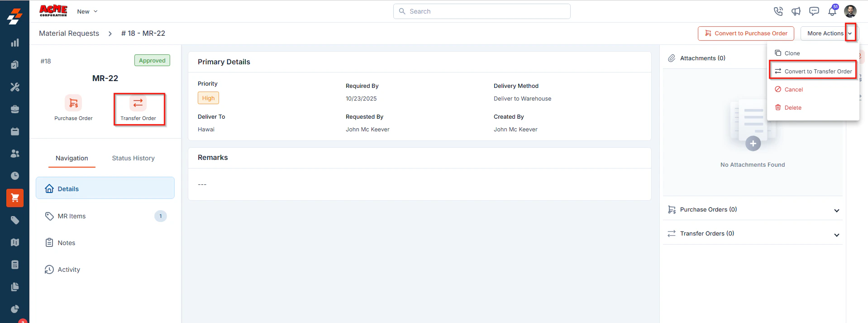Image resolution: width=868 pixels, height=323 pixels.
Task: Open the user profile avatar
Action: [x=850, y=11]
